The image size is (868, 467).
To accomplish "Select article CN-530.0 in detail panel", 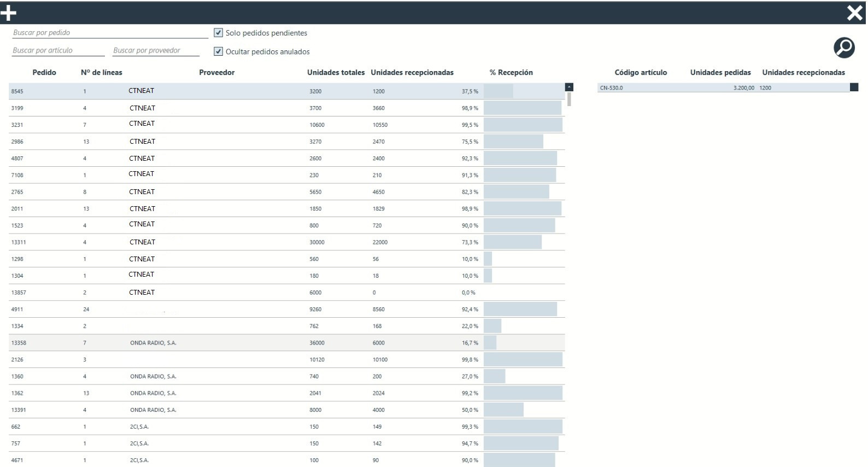I will point(611,87).
